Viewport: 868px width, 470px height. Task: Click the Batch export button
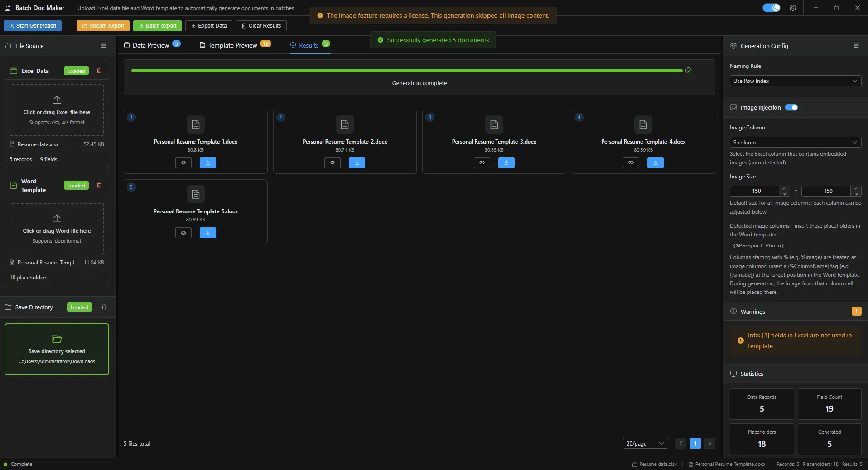click(x=157, y=26)
